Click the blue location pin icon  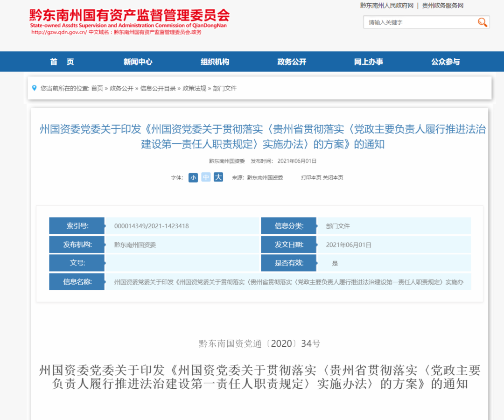coord(34,88)
